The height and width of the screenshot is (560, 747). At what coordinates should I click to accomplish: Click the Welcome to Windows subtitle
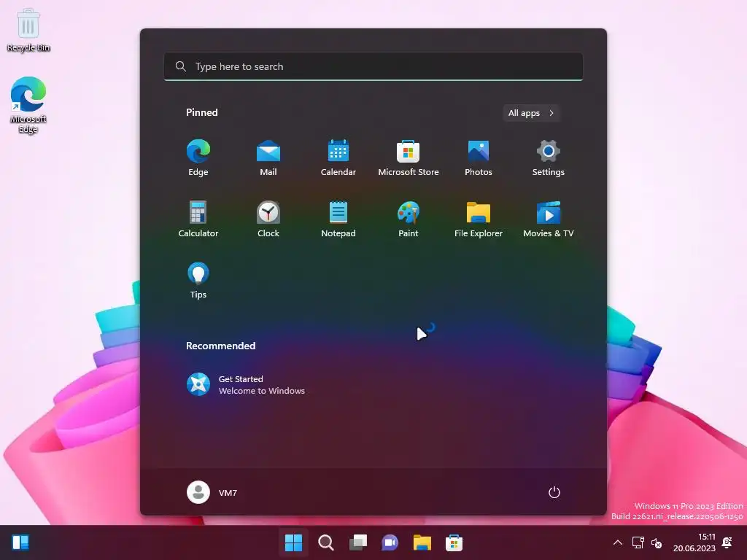click(x=262, y=391)
